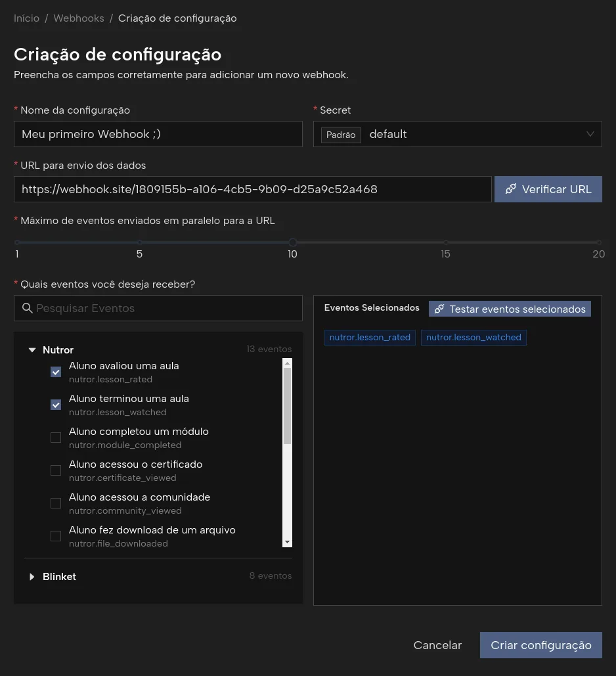Click nutror.community_viewed event code

pyautogui.click(x=125, y=510)
